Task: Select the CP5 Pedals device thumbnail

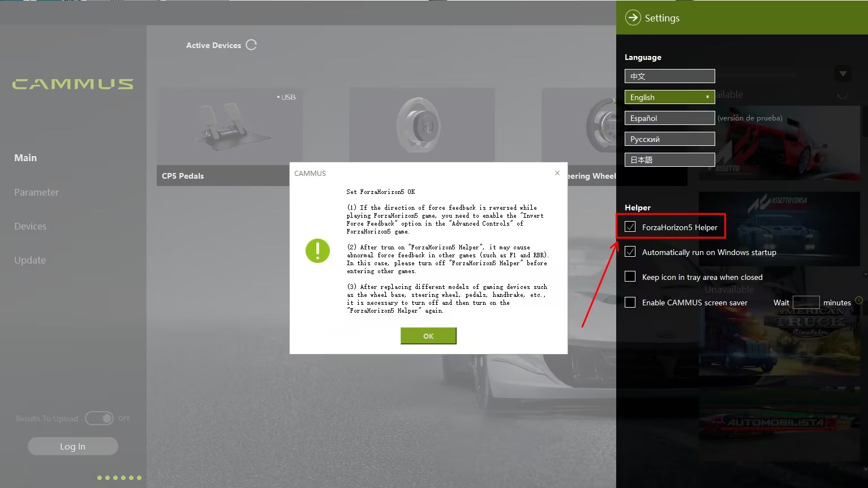Action: click(229, 126)
